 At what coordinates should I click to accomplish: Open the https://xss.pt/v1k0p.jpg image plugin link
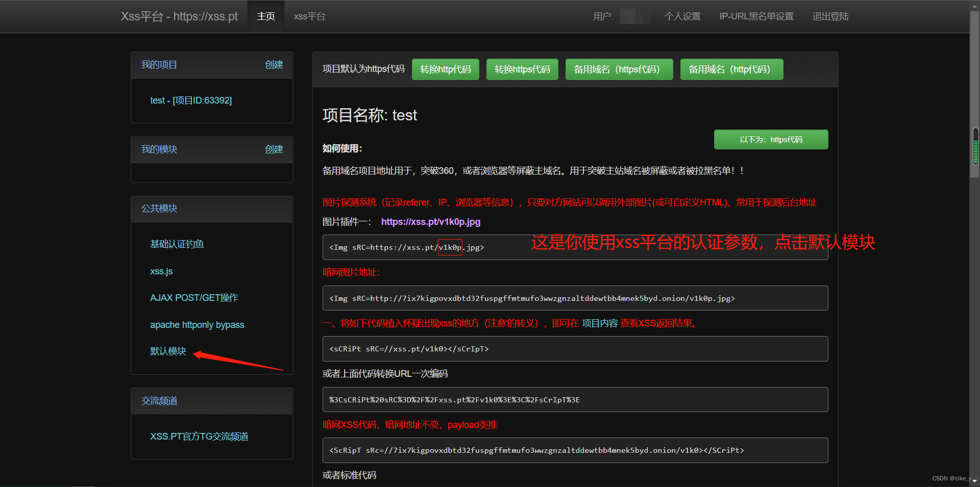[431, 222]
